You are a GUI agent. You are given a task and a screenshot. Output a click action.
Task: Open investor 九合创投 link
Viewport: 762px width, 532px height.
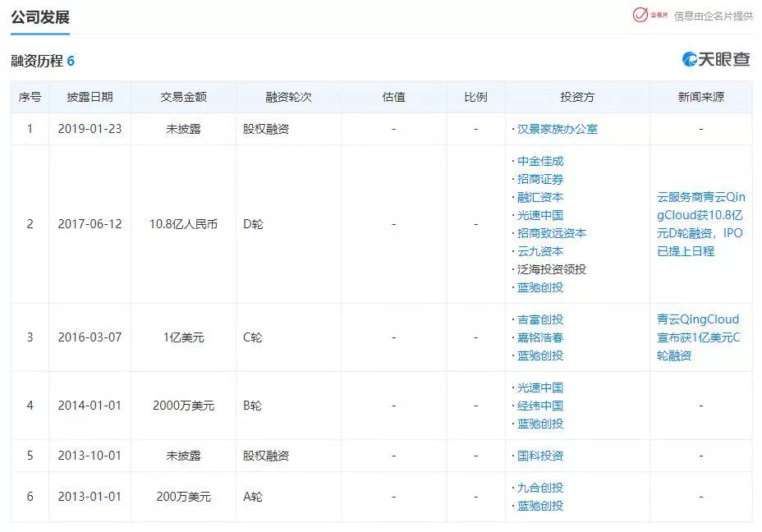tap(540, 488)
